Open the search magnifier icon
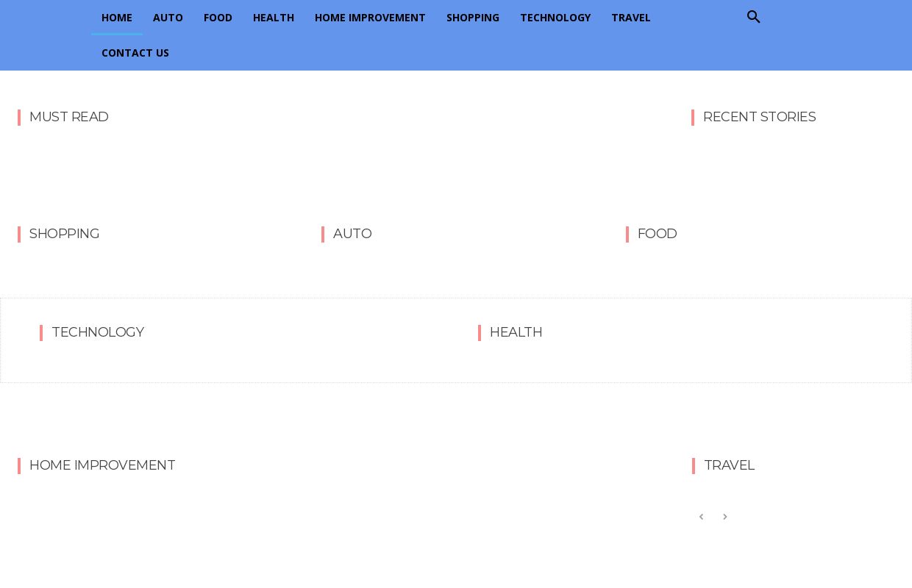The image size is (912, 588). pyautogui.click(x=753, y=17)
